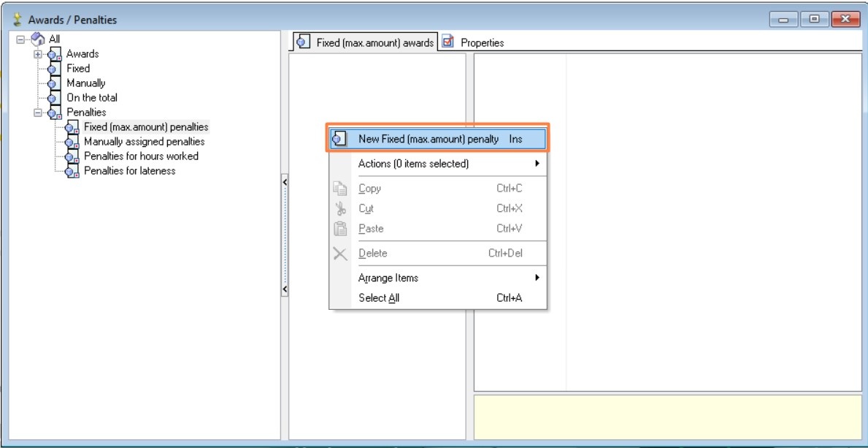The image size is (868, 448).
Task: Click the Awards node icon
Action: [54, 54]
